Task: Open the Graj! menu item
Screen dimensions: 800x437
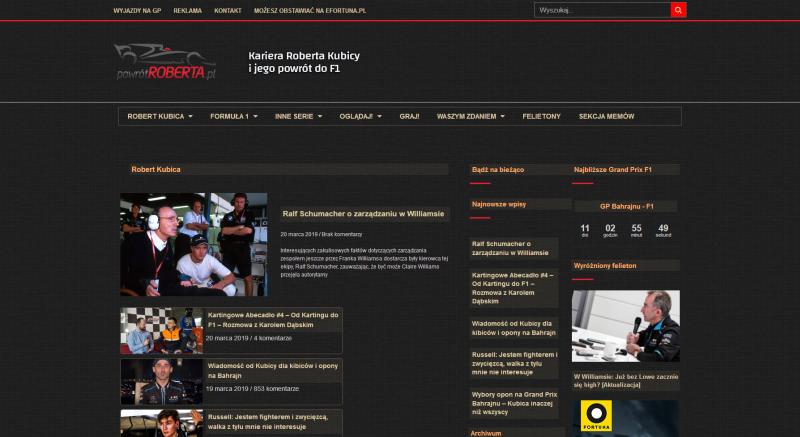Action: pyautogui.click(x=409, y=116)
